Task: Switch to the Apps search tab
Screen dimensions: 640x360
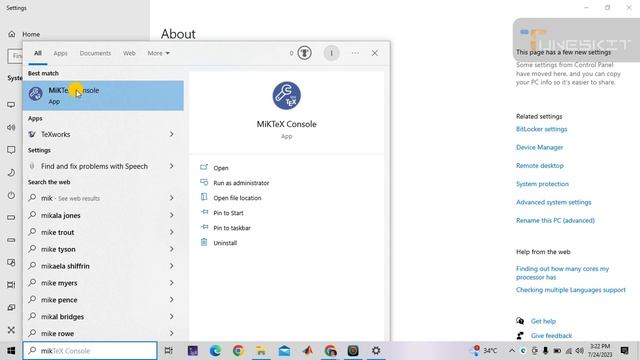Action: click(60, 53)
